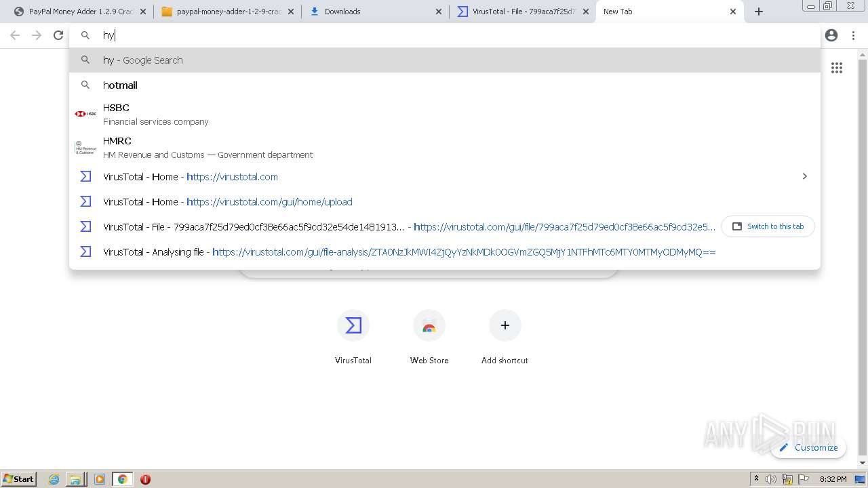Viewport: 868px width, 488px height.
Task: Open the Google apps grid
Action: pos(837,68)
